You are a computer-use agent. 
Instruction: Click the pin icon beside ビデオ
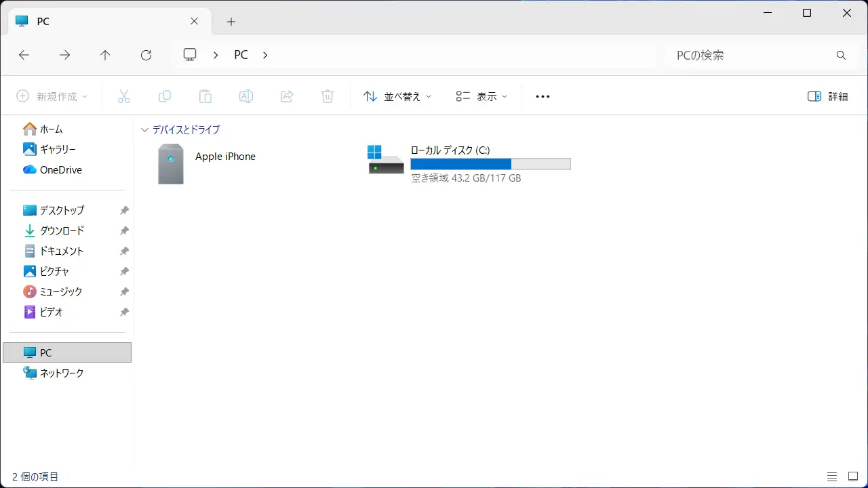pyautogui.click(x=124, y=312)
